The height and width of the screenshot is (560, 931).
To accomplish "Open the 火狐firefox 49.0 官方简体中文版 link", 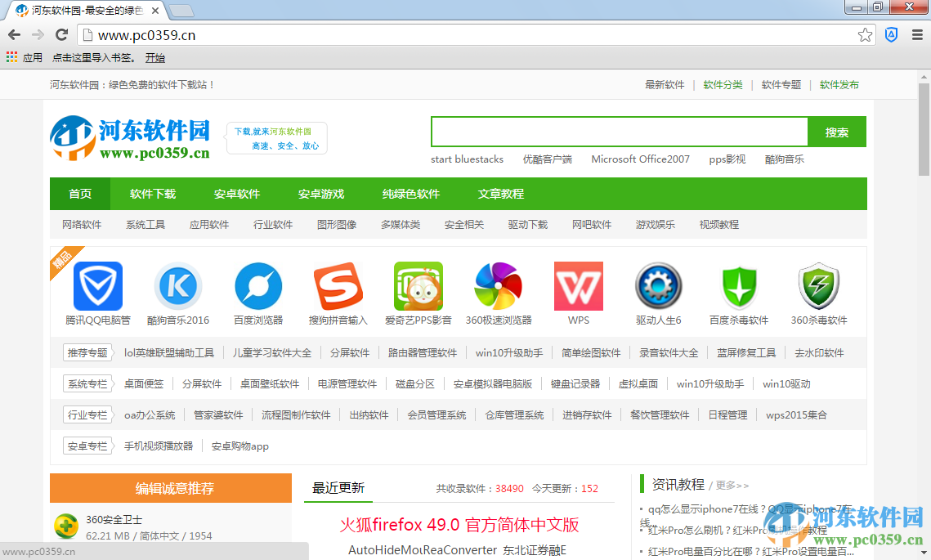I will [x=459, y=524].
